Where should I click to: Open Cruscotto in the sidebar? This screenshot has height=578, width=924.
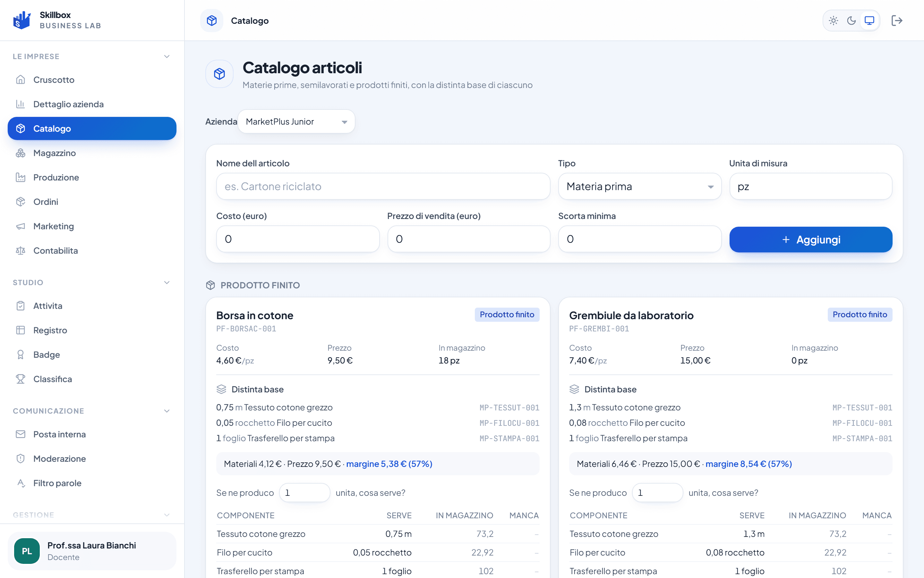pyautogui.click(x=92, y=80)
